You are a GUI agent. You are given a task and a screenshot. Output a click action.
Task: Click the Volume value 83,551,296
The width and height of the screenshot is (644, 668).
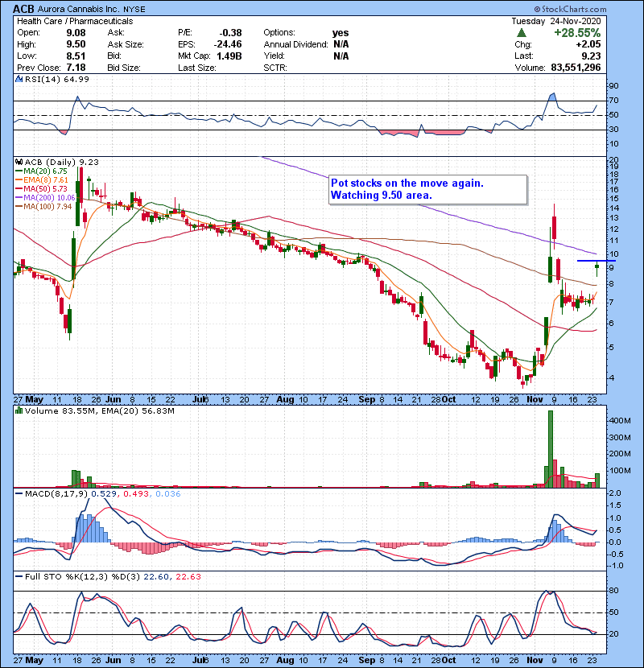click(x=576, y=68)
